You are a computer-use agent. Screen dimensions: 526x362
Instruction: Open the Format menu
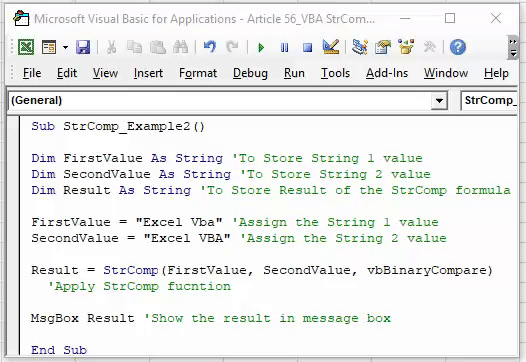pos(198,73)
